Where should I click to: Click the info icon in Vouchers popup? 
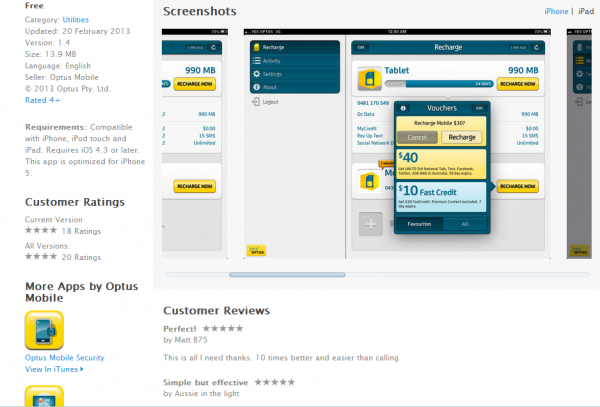point(403,108)
